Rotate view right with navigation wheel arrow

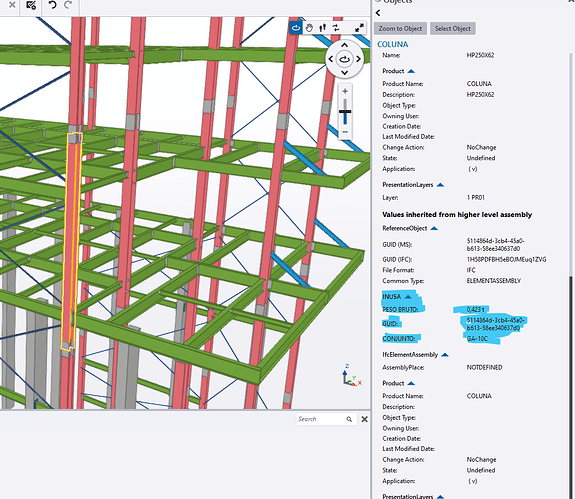click(358, 59)
